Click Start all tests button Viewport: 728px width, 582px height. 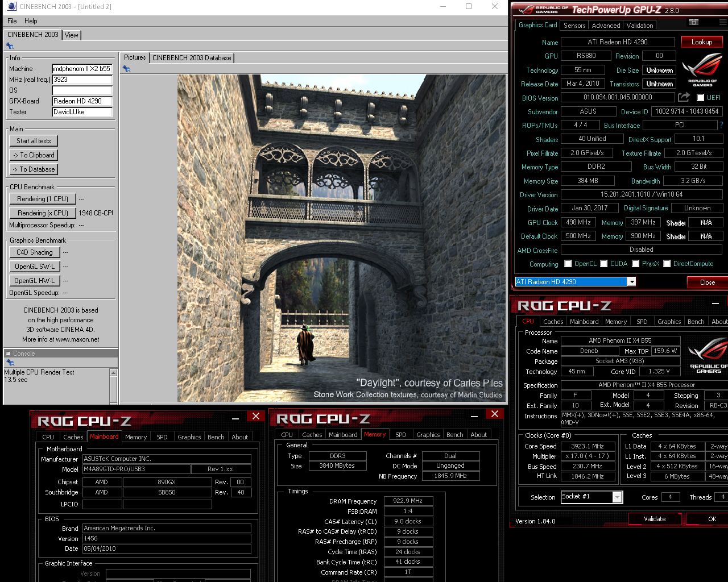coord(34,141)
